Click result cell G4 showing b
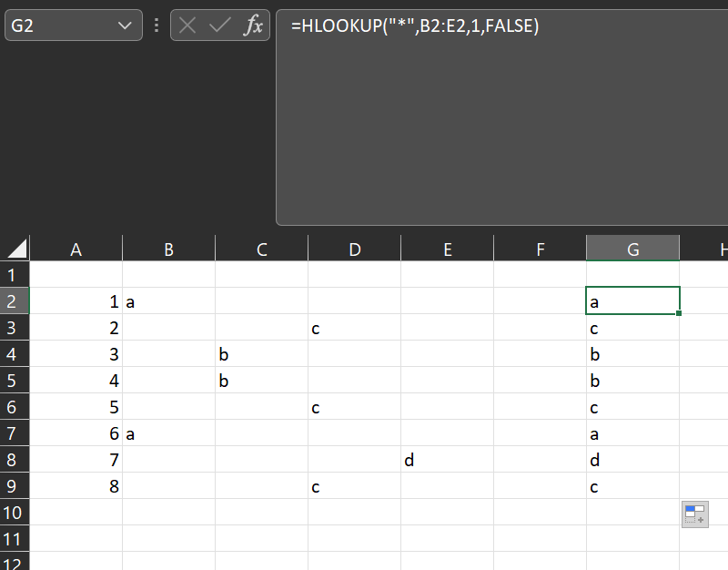728x570 pixels. pyautogui.click(x=633, y=354)
